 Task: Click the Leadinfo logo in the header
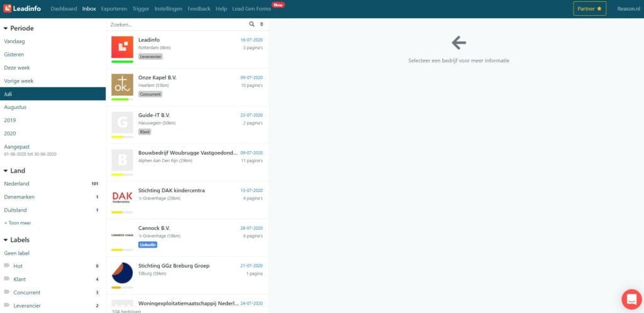(x=22, y=9)
